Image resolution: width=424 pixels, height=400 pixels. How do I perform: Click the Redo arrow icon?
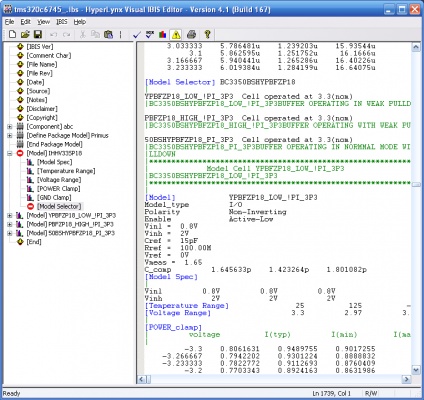66,34
